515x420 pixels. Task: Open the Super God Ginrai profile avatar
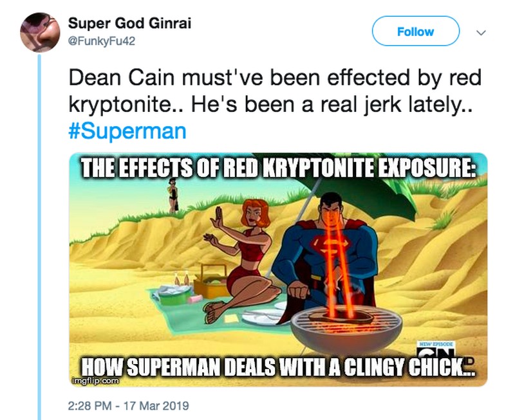(40, 32)
